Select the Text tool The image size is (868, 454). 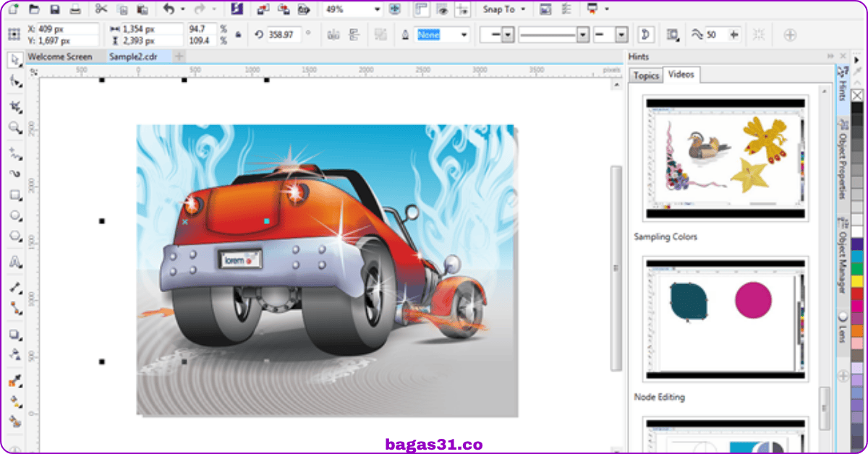coord(14,262)
